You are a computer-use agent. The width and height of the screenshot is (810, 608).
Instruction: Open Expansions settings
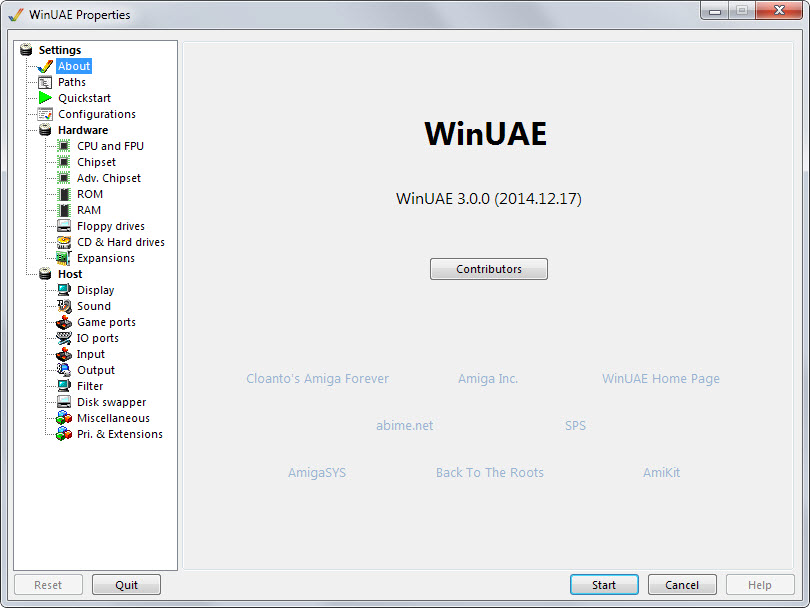(x=105, y=258)
